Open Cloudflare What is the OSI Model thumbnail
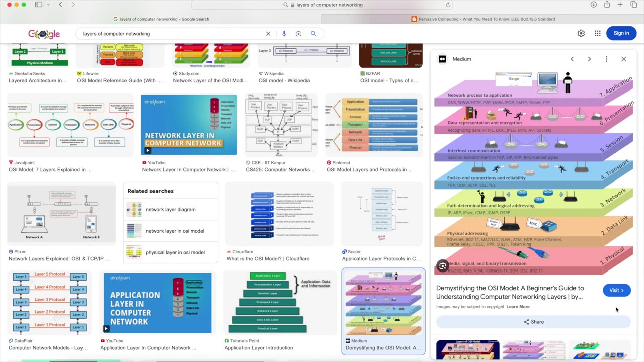644x362 pixels. (279, 214)
